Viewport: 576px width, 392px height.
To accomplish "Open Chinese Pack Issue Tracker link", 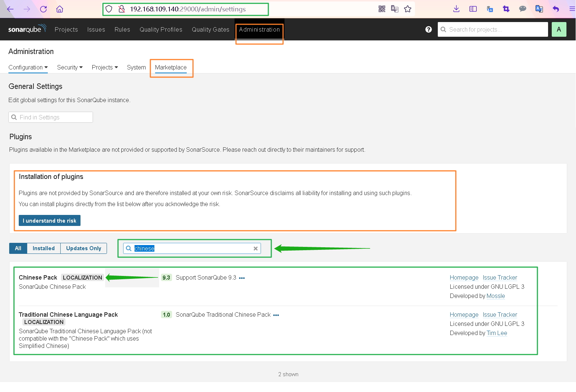I will click(500, 277).
